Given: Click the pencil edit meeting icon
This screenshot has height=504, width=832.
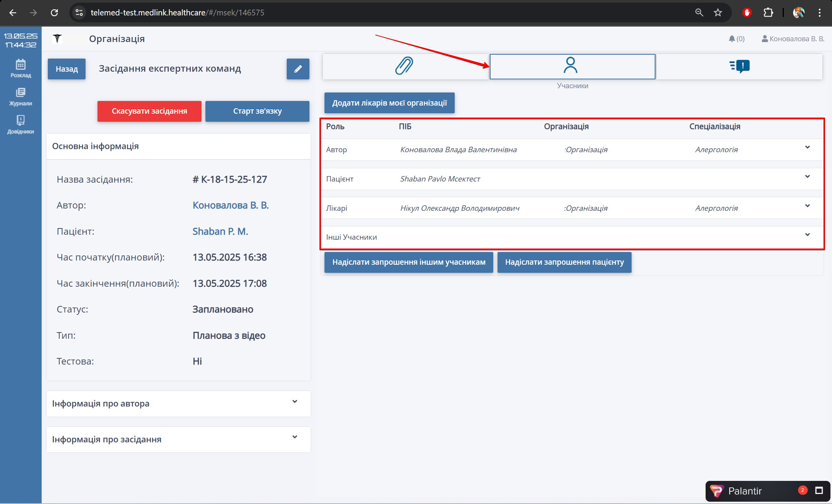Looking at the screenshot, I should pyautogui.click(x=298, y=69).
